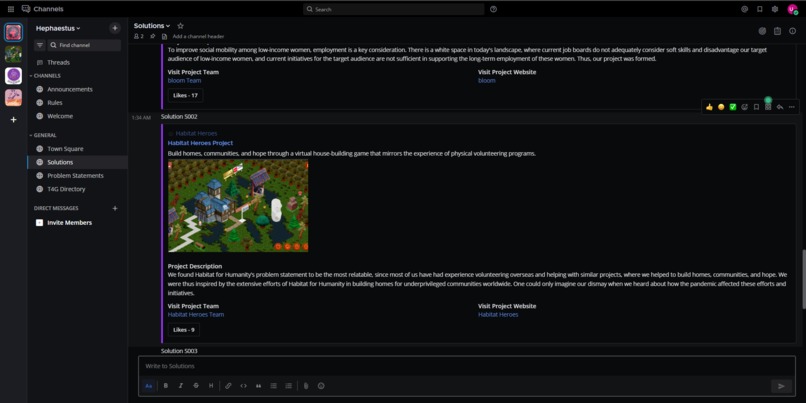Open the Habitat Heroes Project link
The width and height of the screenshot is (806, 403).
click(x=200, y=143)
